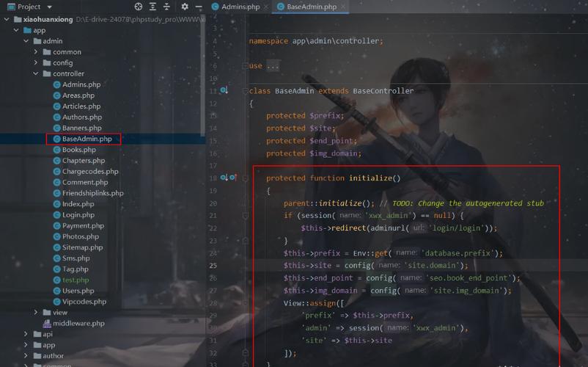Collapse the top-level app folder
The width and height of the screenshot is (588, 367).
pyautogui.click(x=16, y=30)
